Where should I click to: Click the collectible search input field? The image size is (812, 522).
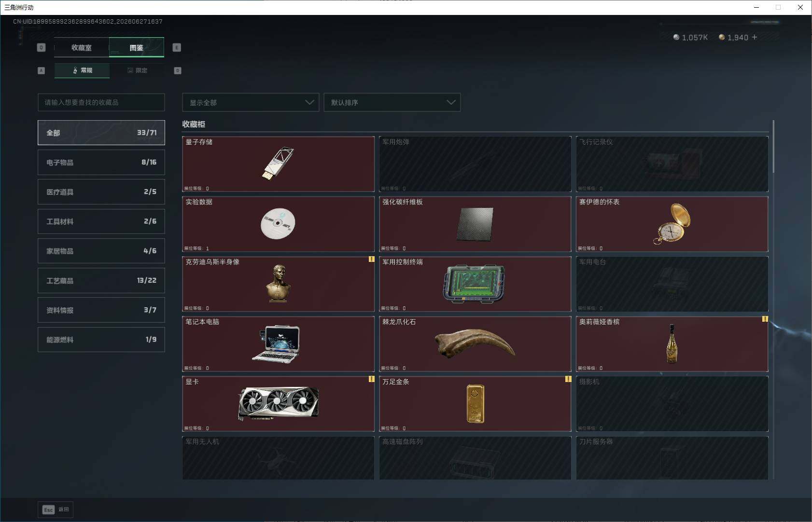tap(101, 102)
